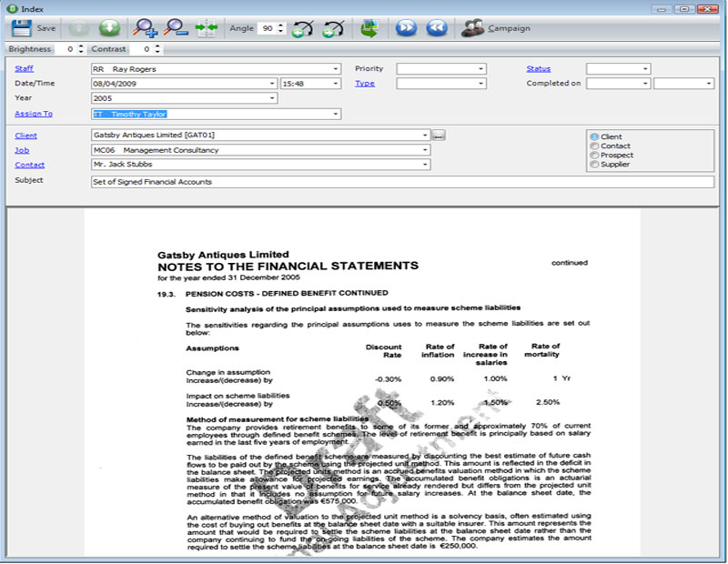
Task: Open the Assign To dropdown with Timothy Taylor
Action: click(335, 115)
